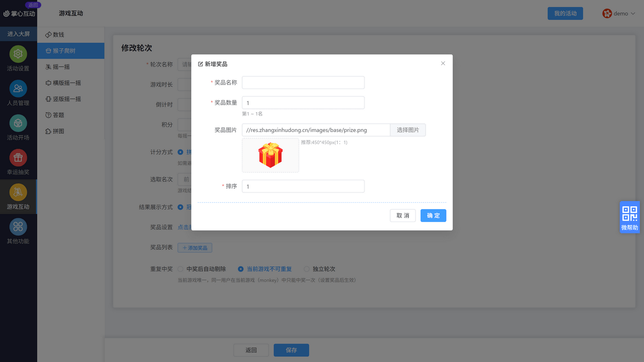
Task: Open 人员管理 people icon
Action: [x=18, y=88]
